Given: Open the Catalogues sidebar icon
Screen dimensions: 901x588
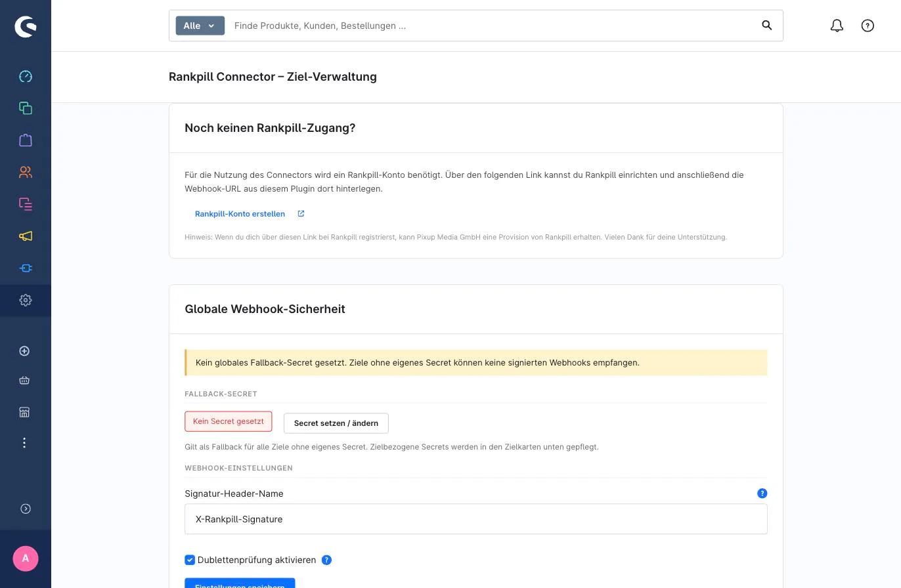Looking at the screenshot, I should point(26,108).
